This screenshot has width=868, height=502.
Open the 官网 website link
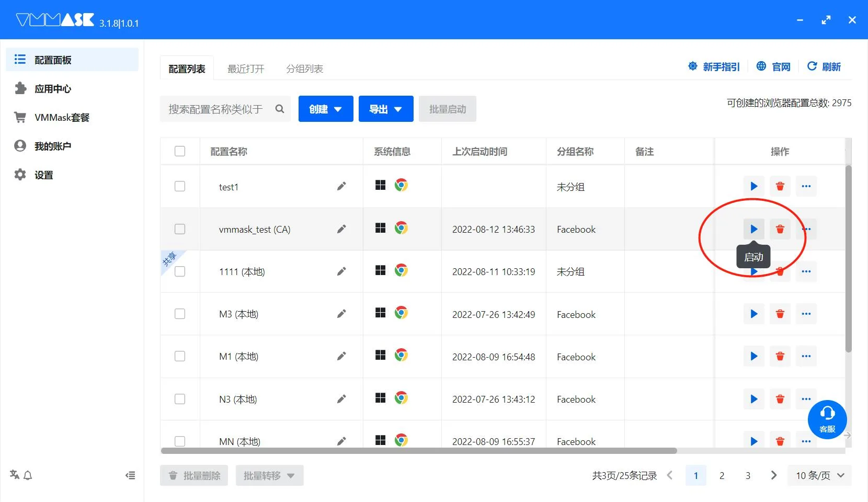click(x=774, y=66)
